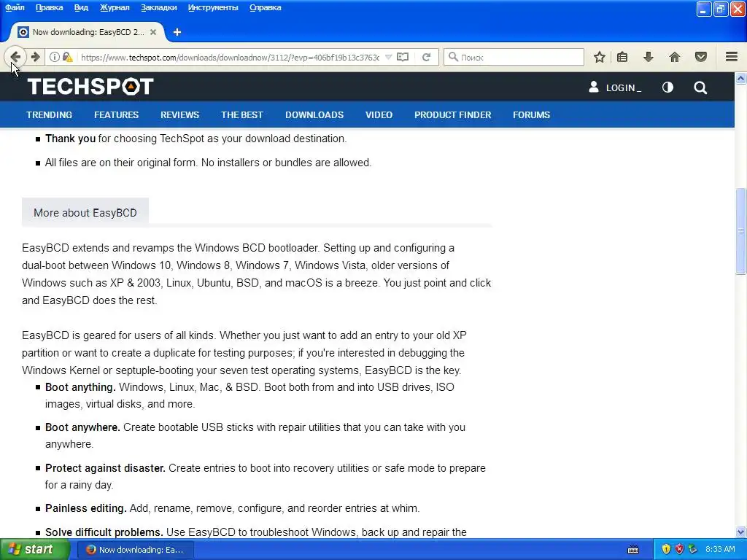Viewport: 747px width, 560px height.
Task: Click the tray icon left of the clock
Action: 693,550
